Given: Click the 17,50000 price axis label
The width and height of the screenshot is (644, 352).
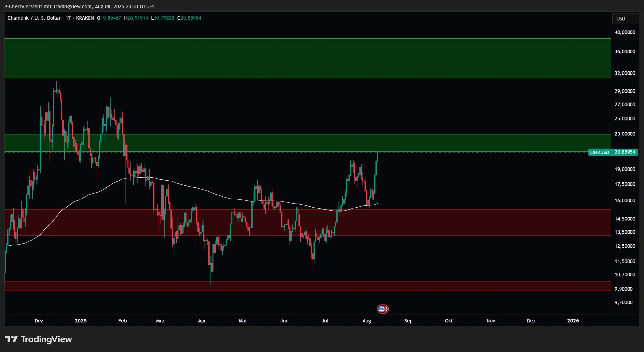Looking at the screenshot, I should [625, 184].
